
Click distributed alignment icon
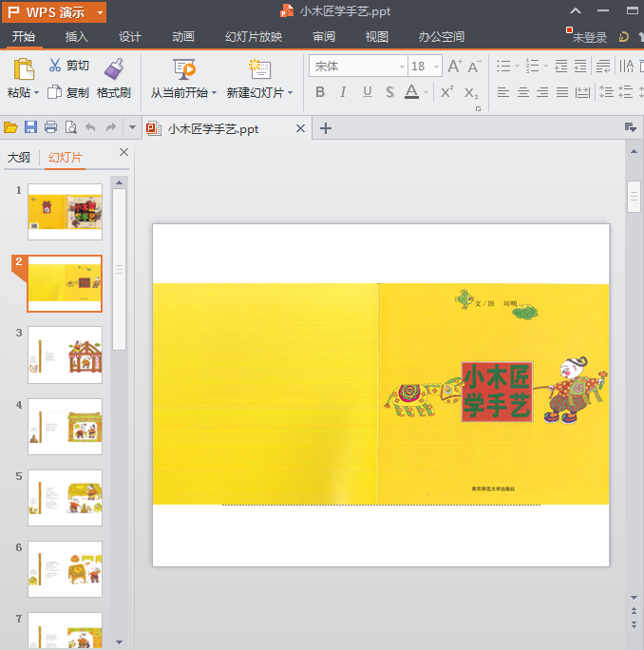click(582, 92)
